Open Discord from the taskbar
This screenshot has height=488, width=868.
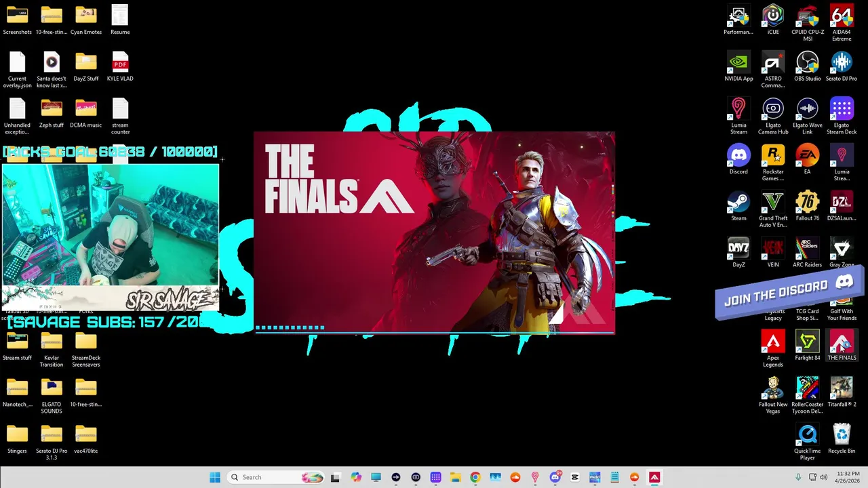555,477
